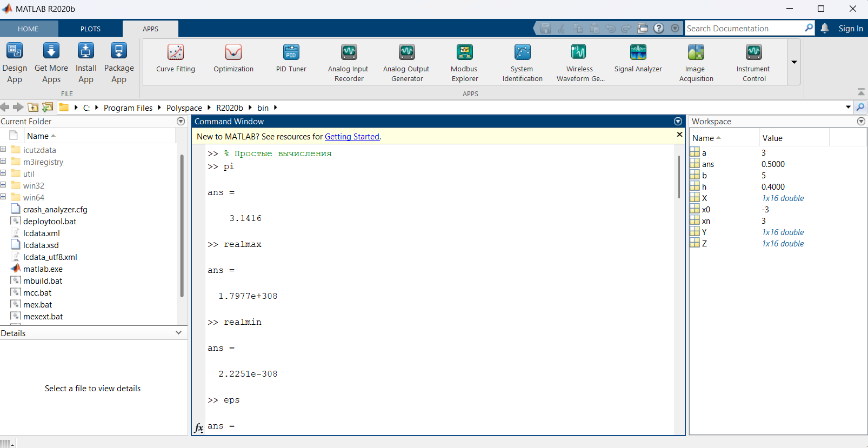
Task: Click the search folder magnifier icon
Action: (860, 107)
